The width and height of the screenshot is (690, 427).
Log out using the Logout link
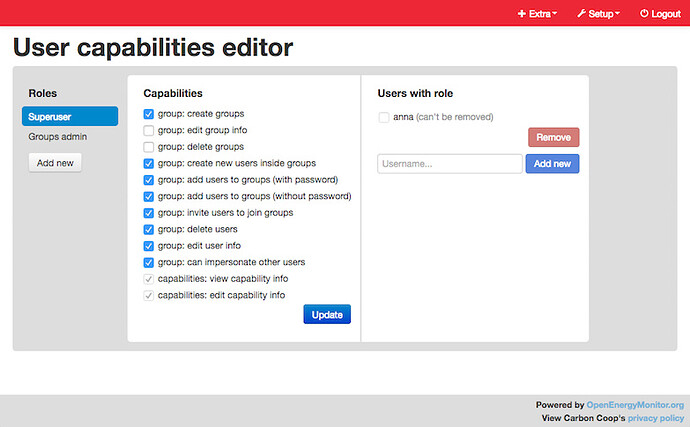(x=660, y=14)
